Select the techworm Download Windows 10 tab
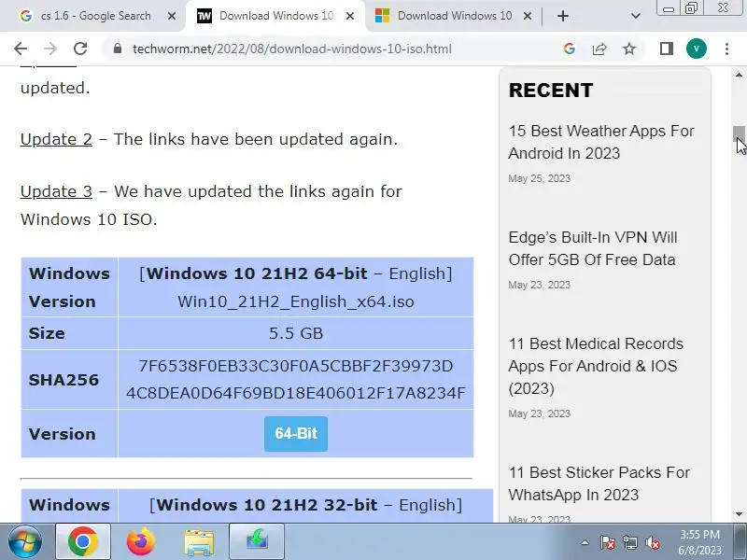The height and width of the screenshot is (560, 747). 275,16
